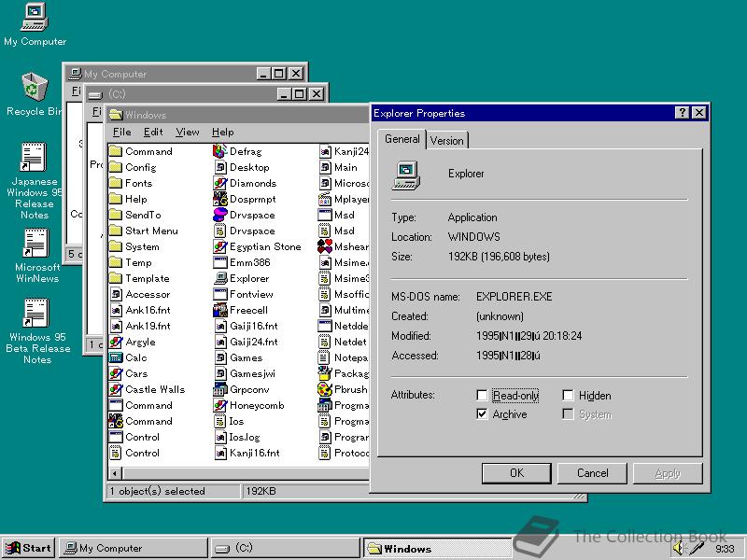Click the taskbar clock showing 9:33
747x560 pixels.
coord(725,549)
